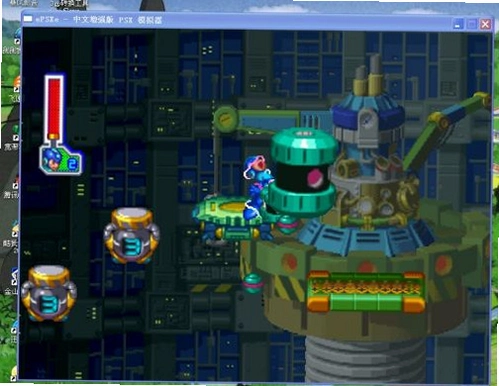Click the Mega Man lives counter icon
The width and height of the screenshot is (499, 386).
point(61,159)
